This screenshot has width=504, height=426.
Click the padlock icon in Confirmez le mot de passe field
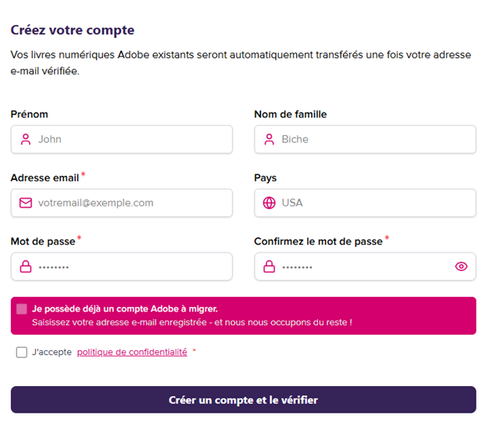tap(270, 267)
